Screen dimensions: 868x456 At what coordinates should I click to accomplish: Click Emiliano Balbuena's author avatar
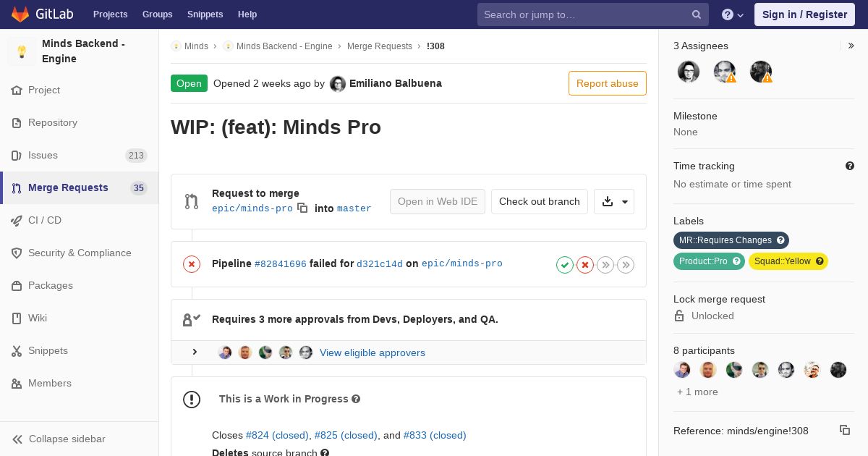(x=338, y=84)
